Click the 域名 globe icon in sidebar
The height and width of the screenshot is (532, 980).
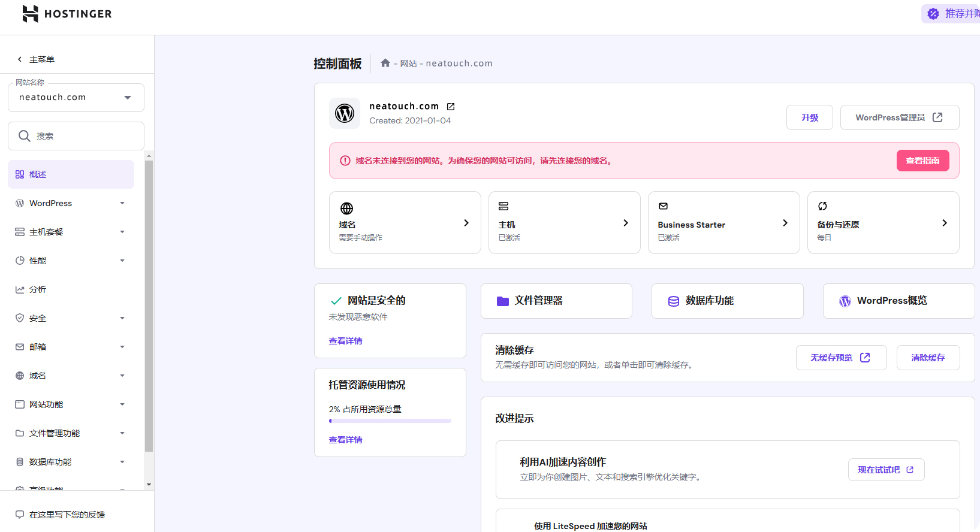coord(20,376)
